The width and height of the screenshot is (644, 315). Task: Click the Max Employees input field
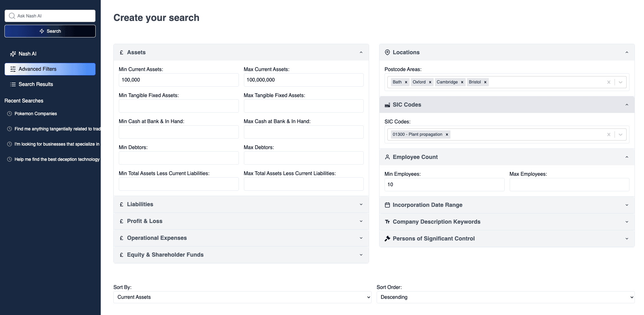click(x=569, y=185)
